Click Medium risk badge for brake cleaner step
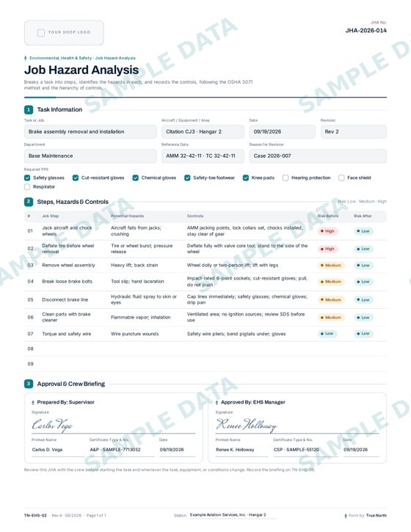This screenshot has width=411, height=532. point(331,318)
